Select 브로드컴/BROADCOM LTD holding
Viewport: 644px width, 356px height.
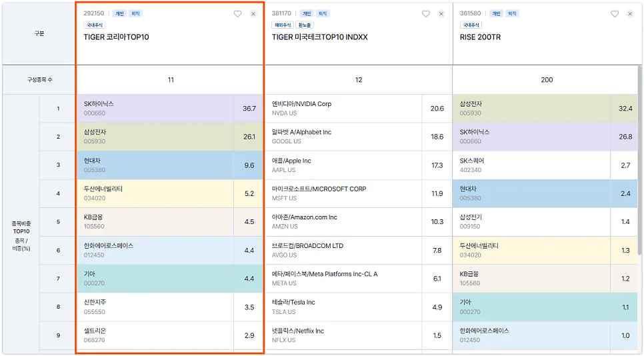click(x=359, y=250)
